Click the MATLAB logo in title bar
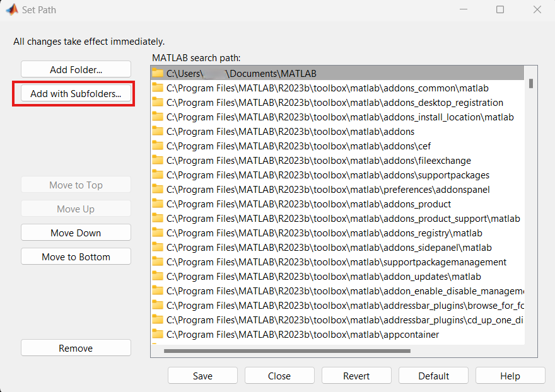The width and height of the screenshot is (555, 392). click(12, 9)
